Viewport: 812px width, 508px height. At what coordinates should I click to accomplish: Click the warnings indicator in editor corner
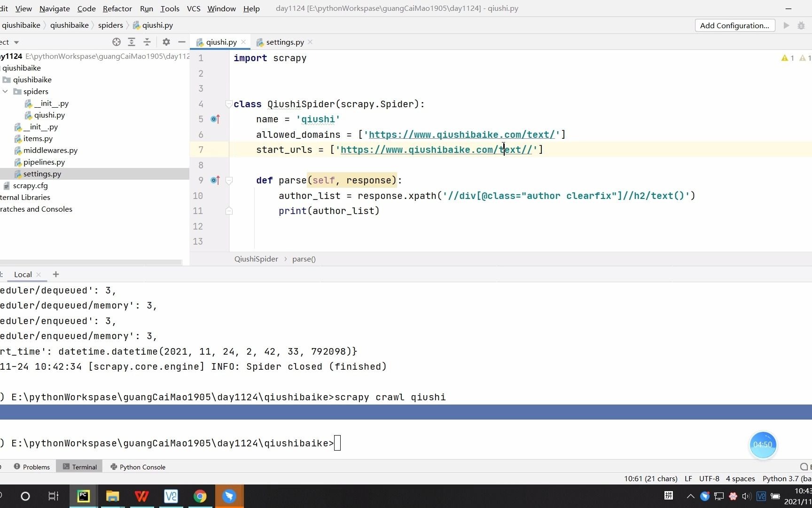coord(788,58)
